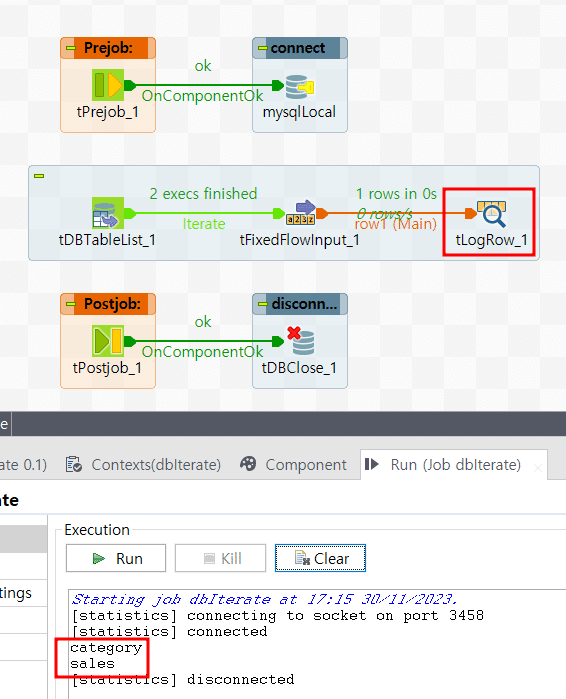566x699 pixels.
Task: Click the Kill button
Action: [x=220, y=558]
